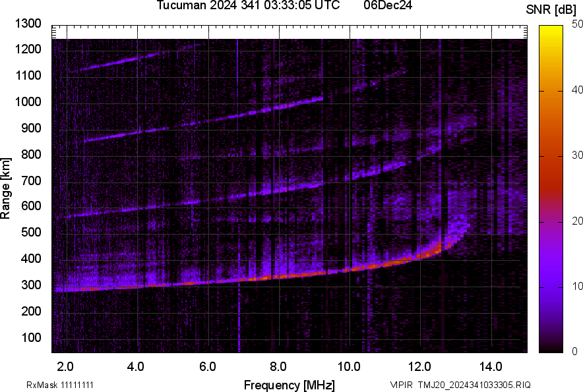Click the range axis tick '1200'
This screenshot has height=392, width=583.
pos(28,49)
